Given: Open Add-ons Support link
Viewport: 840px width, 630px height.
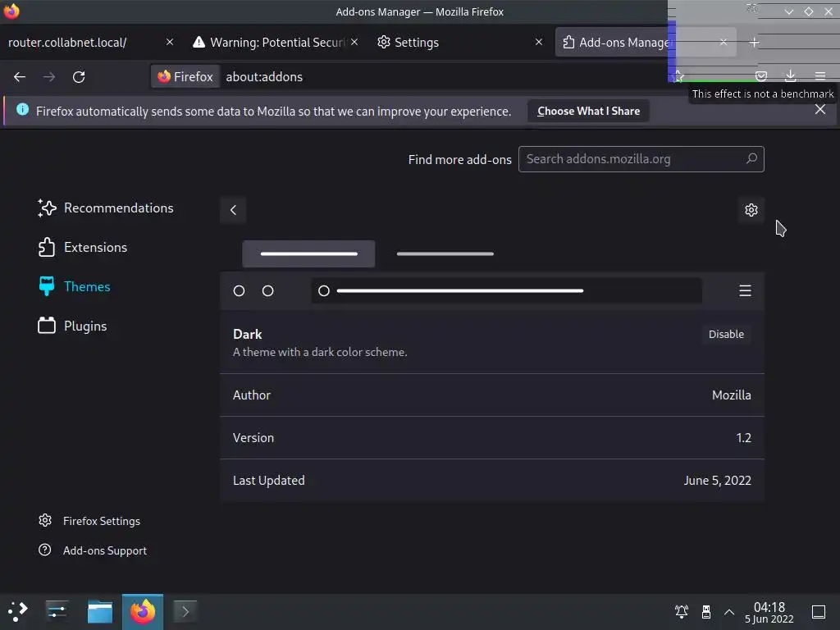Looking at the screenshot, I should (x=94, y=550).
